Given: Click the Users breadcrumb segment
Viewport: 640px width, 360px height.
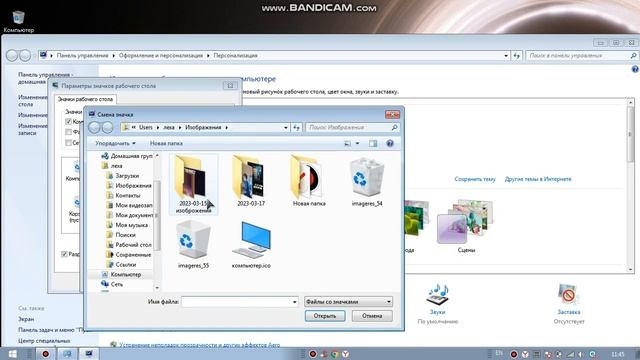Looking at the screenshot, I should 146,128.
